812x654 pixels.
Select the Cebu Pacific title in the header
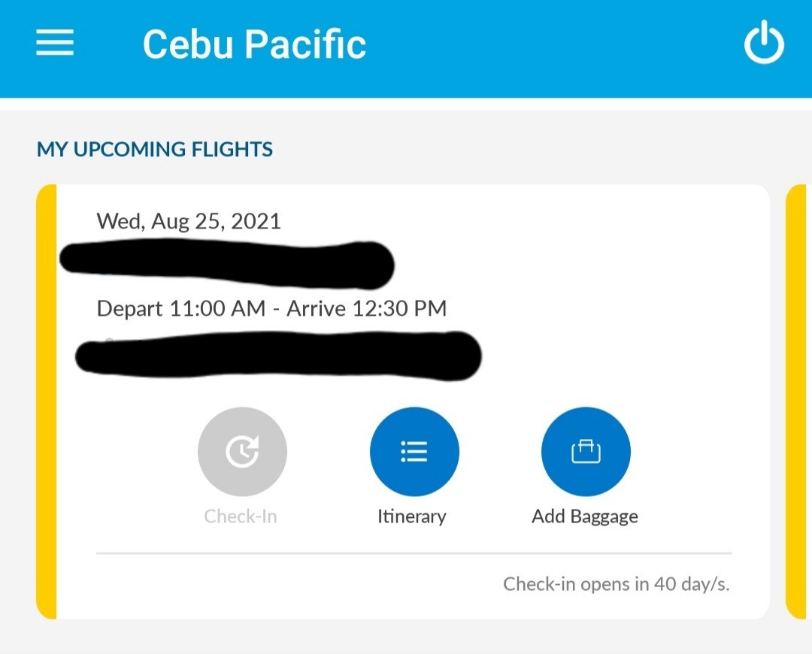click(254, 44)
